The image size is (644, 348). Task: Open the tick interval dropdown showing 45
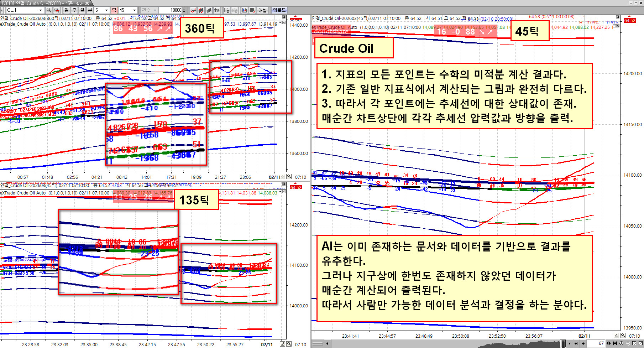(x=134, y=10)
